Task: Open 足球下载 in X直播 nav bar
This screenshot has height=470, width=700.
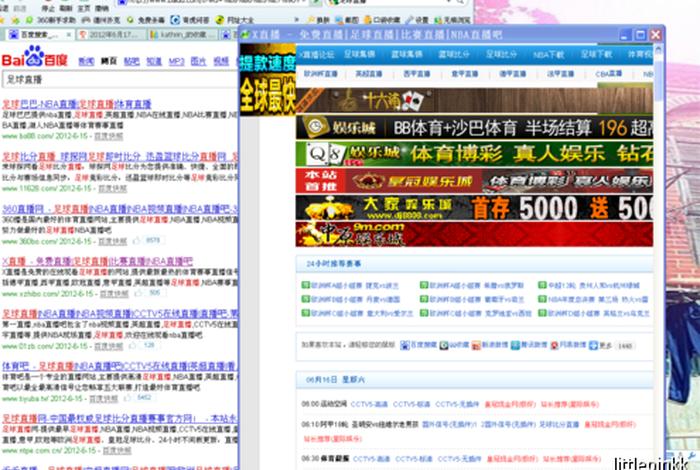Action: click(596, 54)
